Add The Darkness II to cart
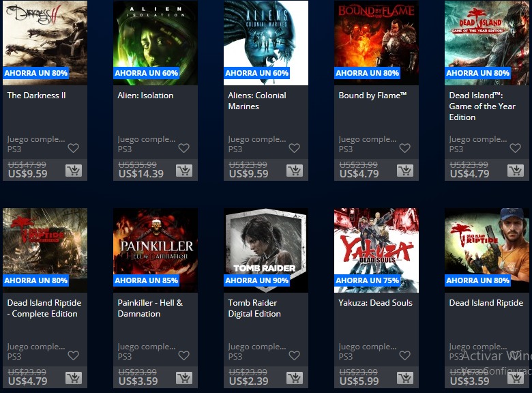 [x=74, y=171]
